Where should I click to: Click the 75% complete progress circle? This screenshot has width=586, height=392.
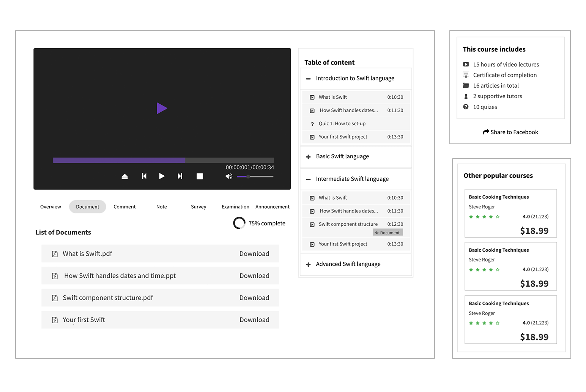(239, 223)
